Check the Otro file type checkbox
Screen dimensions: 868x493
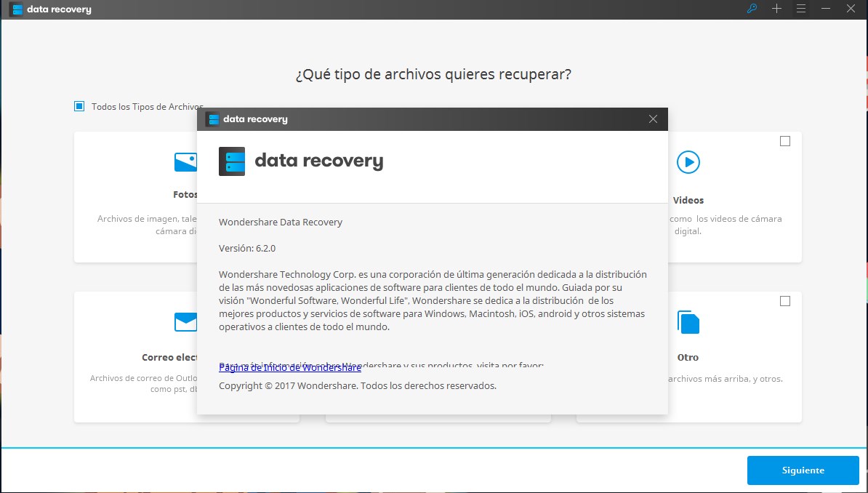(x=785, y=301)
